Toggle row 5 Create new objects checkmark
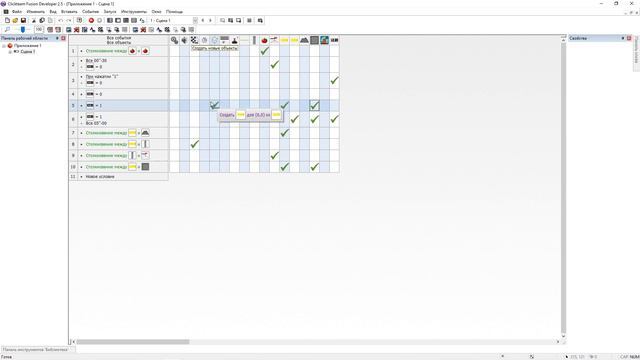The image size is (640, 360). 214,105
